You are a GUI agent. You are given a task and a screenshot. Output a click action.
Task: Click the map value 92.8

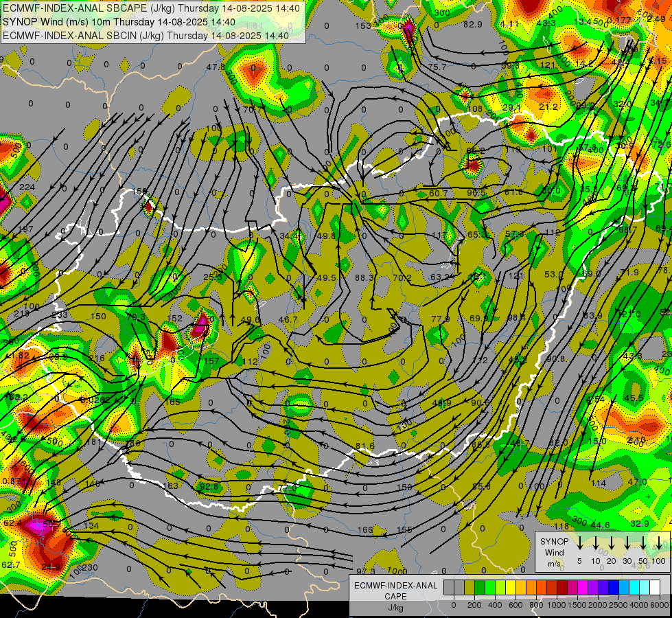(209, 487)
